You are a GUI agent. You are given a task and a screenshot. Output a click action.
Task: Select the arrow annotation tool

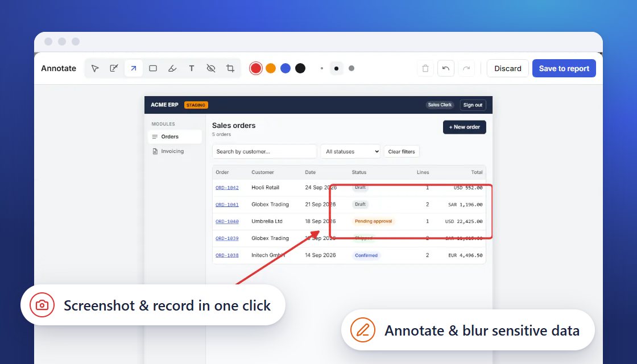[x=134, y=68]
